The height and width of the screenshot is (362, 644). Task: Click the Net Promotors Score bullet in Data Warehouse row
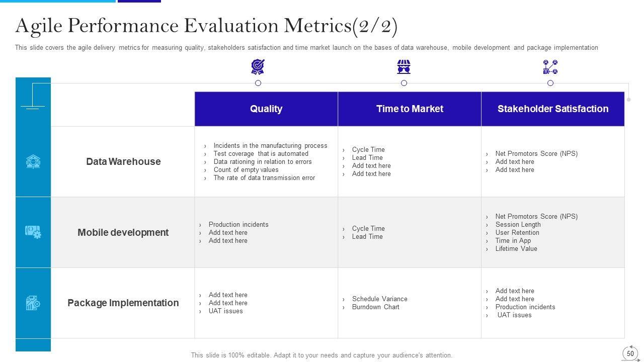[x=536, y=153]
